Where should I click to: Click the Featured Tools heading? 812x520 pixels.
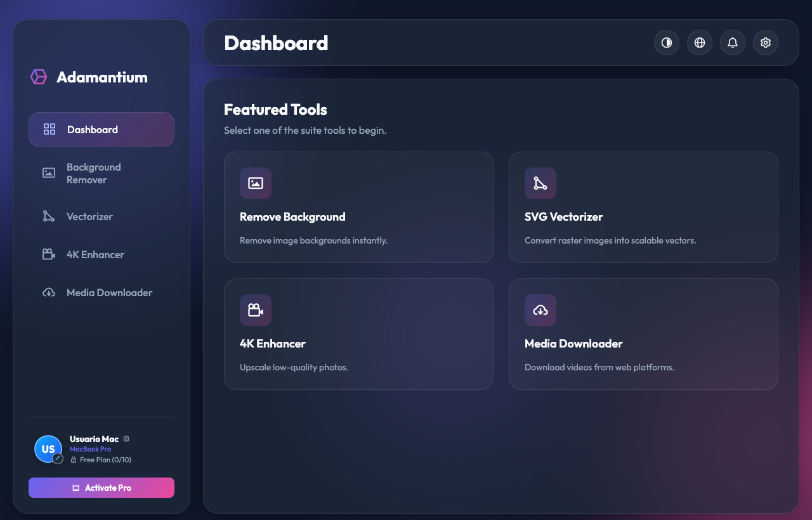pyautogui.click(x=275, y=110)
